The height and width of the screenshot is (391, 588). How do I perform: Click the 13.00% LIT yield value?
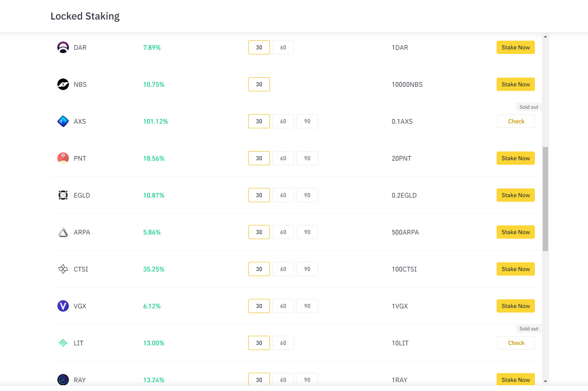(154, 343)
